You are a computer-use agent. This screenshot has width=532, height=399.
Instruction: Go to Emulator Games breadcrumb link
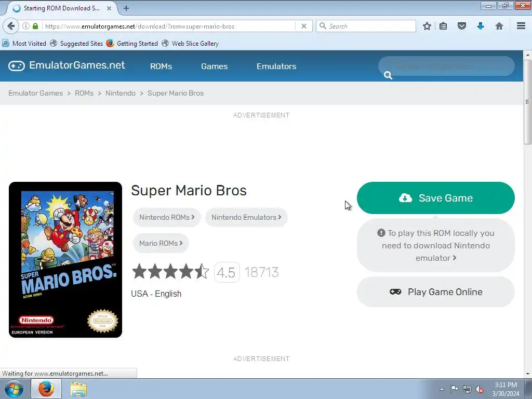click(36, 93)
